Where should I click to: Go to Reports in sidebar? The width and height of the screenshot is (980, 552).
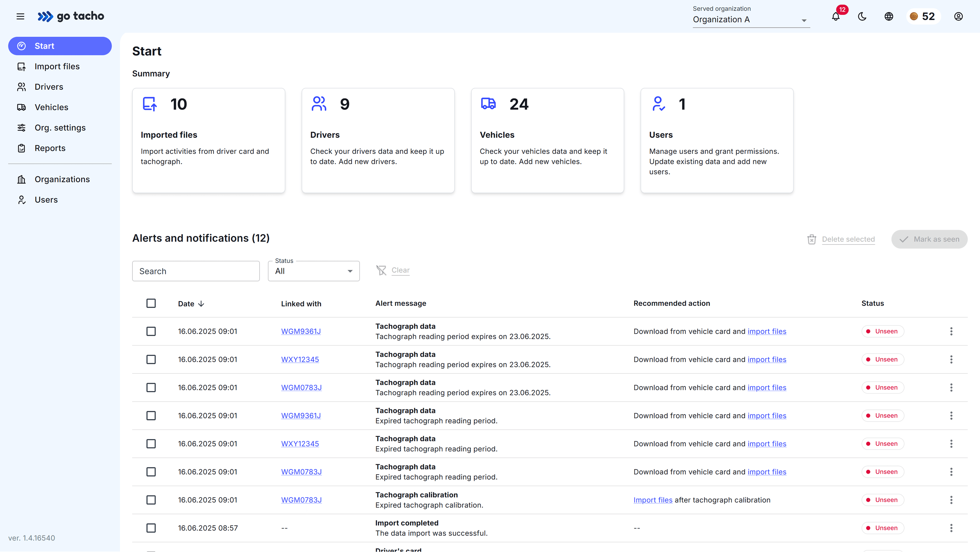(50, 148)
